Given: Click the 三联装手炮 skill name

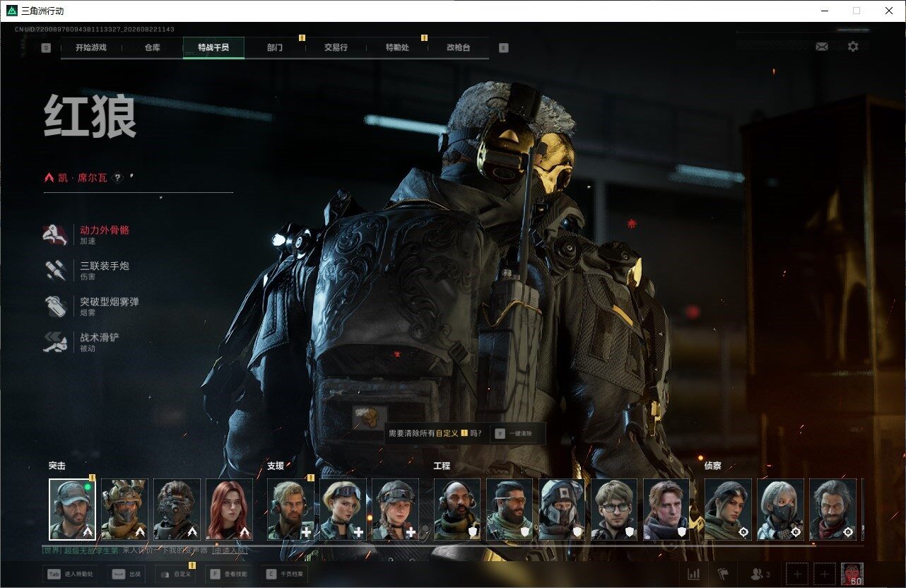Looking at the screenshot, I should [105, 266].
